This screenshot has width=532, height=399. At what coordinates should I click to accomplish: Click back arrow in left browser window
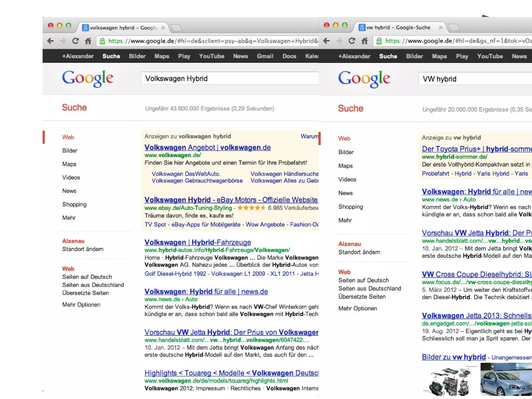coord(50,41)
